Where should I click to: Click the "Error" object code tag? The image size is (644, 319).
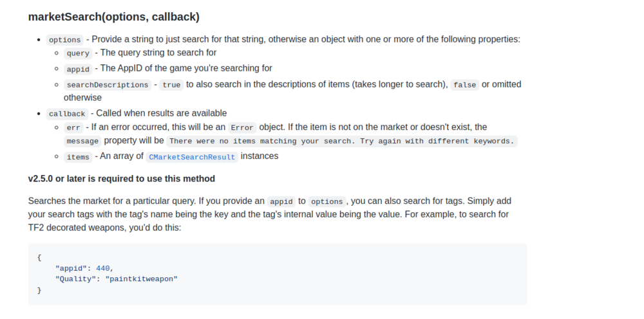tap(242, 128)
